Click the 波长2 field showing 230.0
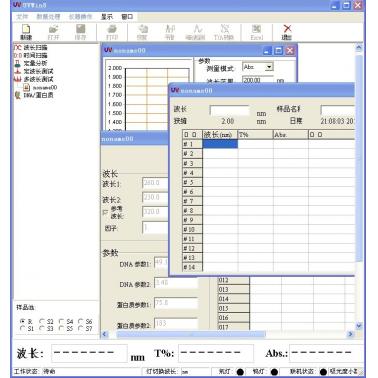This screenshot has width=378, height=378. tap(155, 197)
